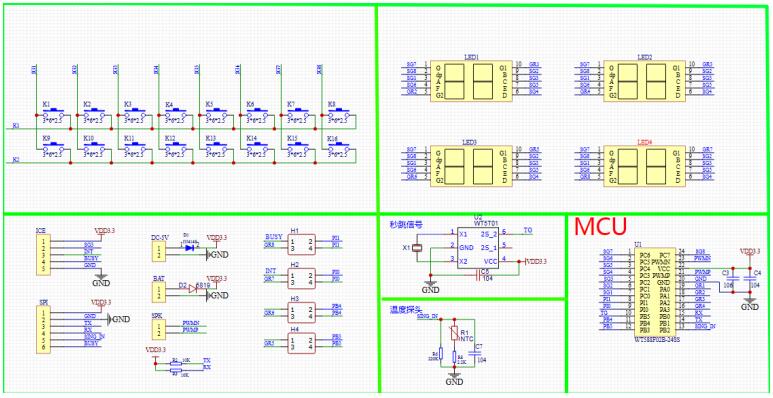Click the ICE five-pin connector

(43, 254)
